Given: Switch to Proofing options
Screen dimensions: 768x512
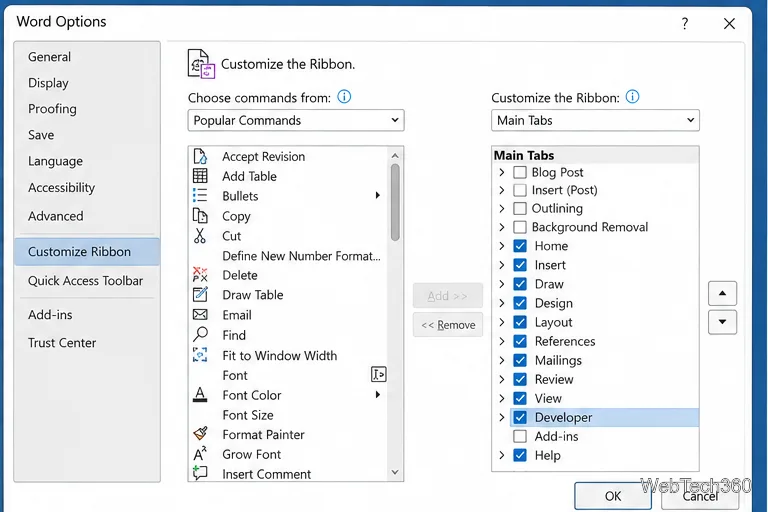Looking at the screenshot, I should [52, 109].
